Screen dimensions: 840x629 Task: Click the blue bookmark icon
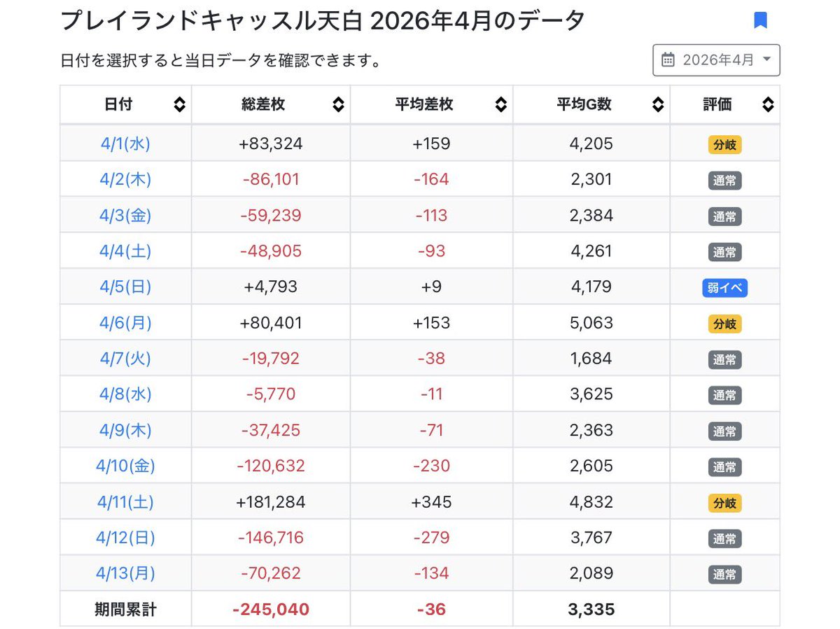(x=760, y=20)
